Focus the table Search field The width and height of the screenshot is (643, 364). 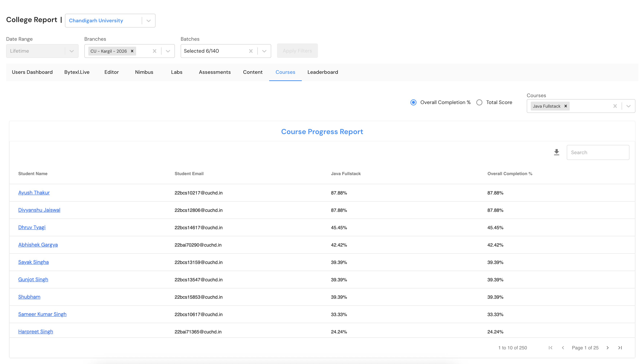[x=598, y=152]
